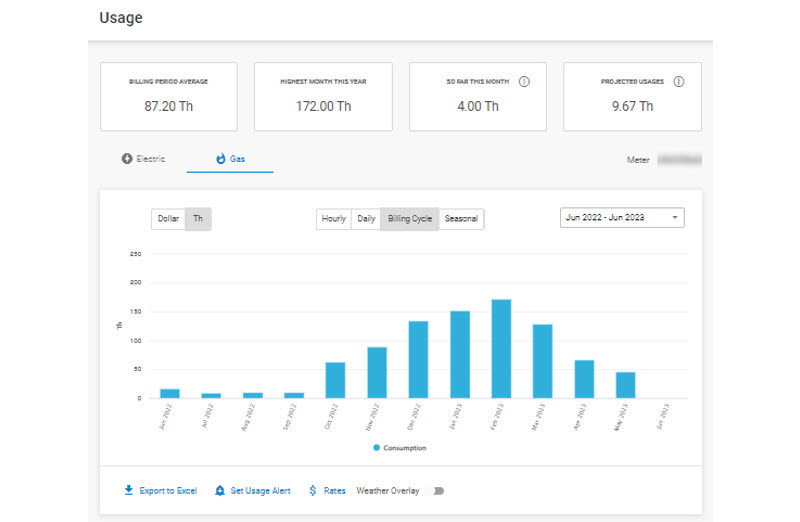Expand date range using the dropdown arrow
Viewport: 800px width, 522px height.
tap(675, 218)
